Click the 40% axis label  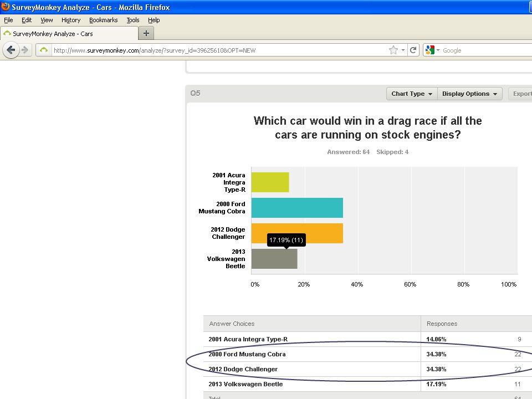click(x=357, y=284)
